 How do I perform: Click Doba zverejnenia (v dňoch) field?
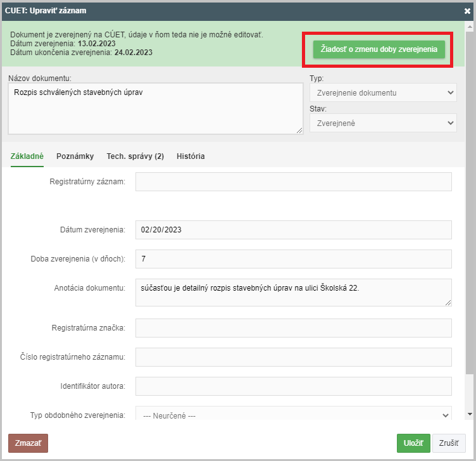293,259
